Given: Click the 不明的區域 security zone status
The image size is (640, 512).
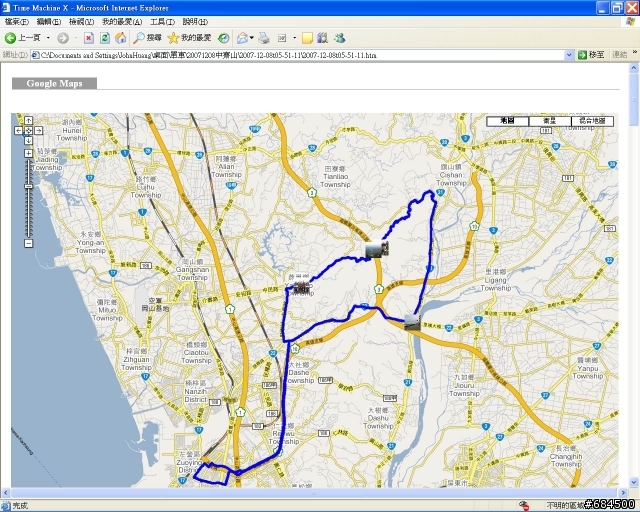Looking at the screenshot, I should pyautogui.click(x=565, y=506).
